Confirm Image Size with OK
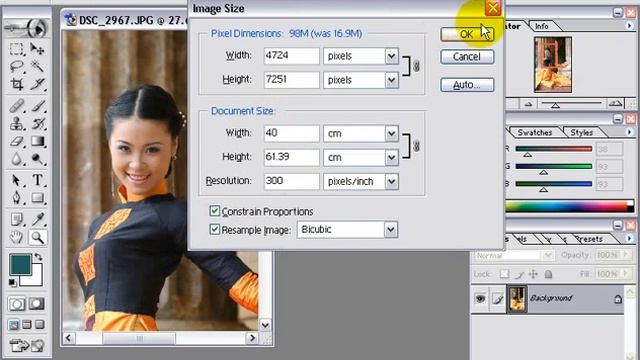640x360 pixels. tap(467, 34)
